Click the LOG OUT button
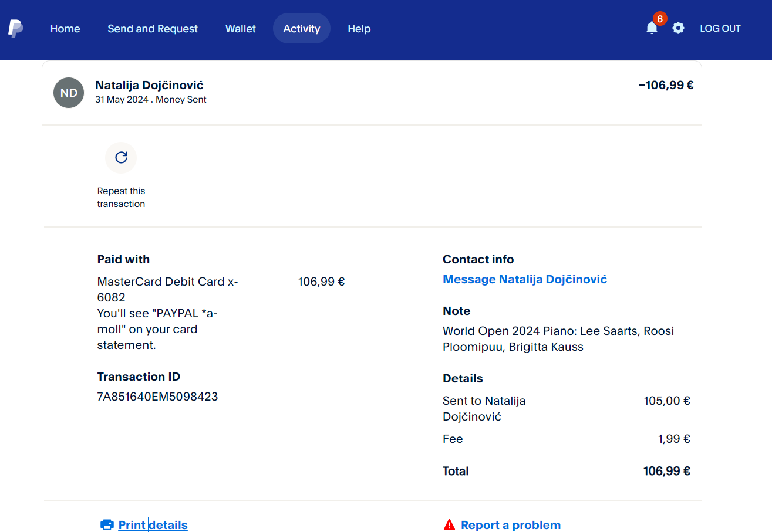The width and height of the screenshot is (772, 532). (x=720, y=29)
